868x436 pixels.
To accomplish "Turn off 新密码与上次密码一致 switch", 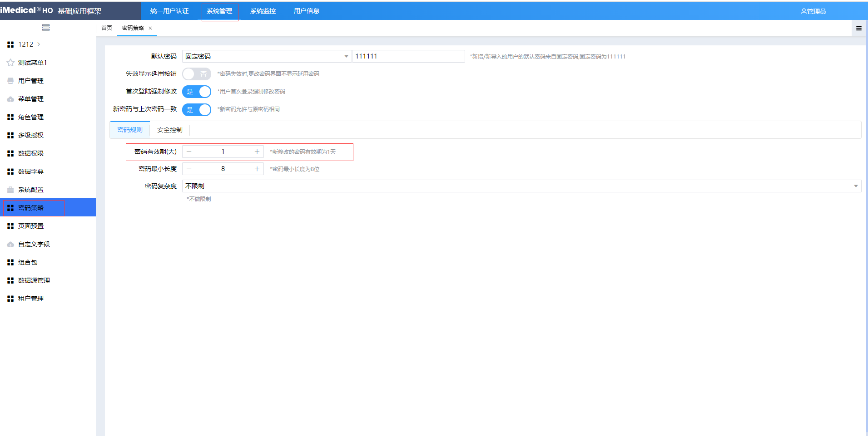I will 197,109.
